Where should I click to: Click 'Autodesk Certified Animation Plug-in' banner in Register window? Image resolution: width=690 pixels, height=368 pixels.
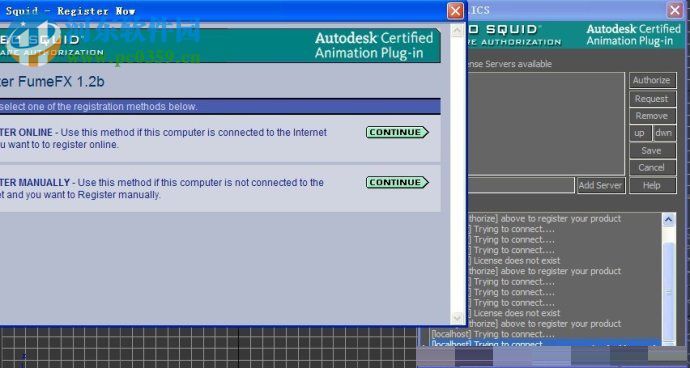point(374,45)
